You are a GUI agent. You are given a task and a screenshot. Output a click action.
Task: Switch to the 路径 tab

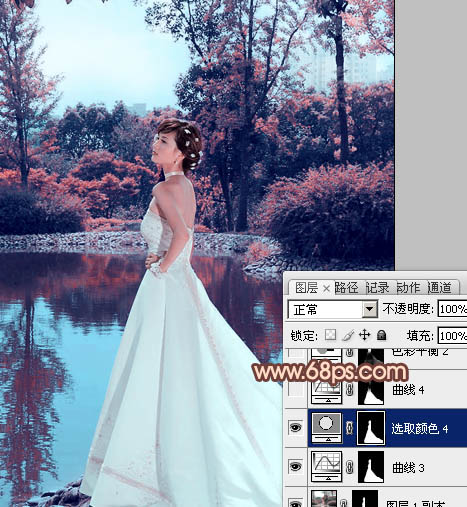(346, 288)
